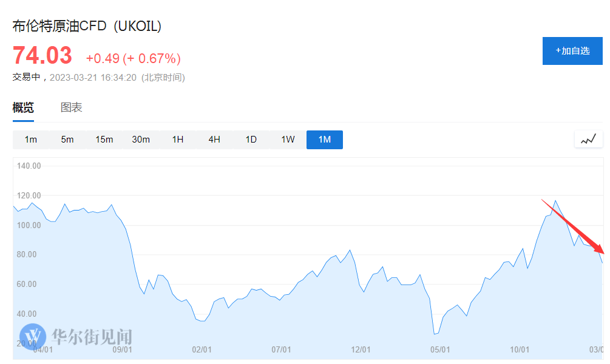Select the 1D timeframe
610x364 pixels.
(x=251, y=140)
